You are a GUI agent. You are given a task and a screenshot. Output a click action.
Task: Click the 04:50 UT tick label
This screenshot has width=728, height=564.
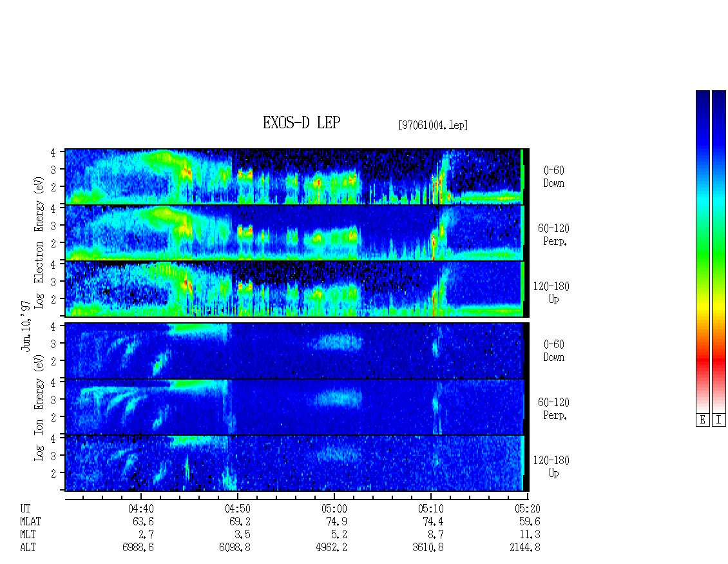click(237, 509)
